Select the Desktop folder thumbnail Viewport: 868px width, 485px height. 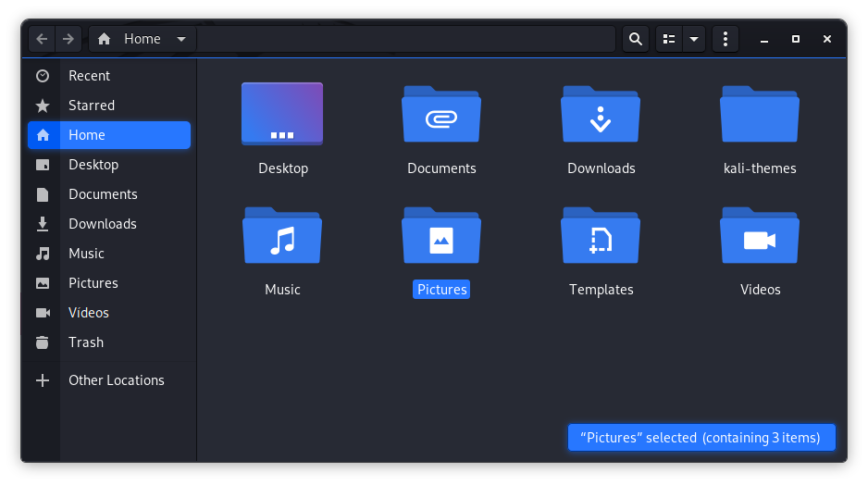[x=282, y=114]
